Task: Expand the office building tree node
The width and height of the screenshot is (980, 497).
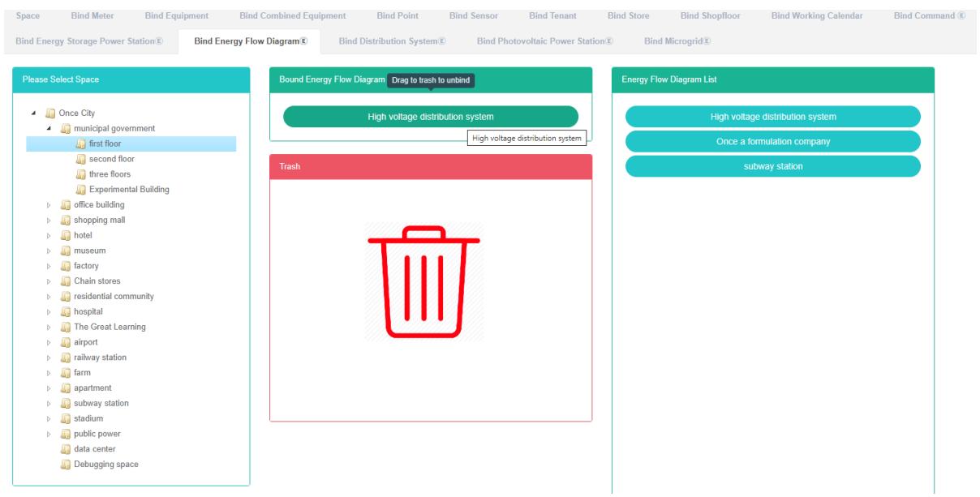Action: pos(50,205)
